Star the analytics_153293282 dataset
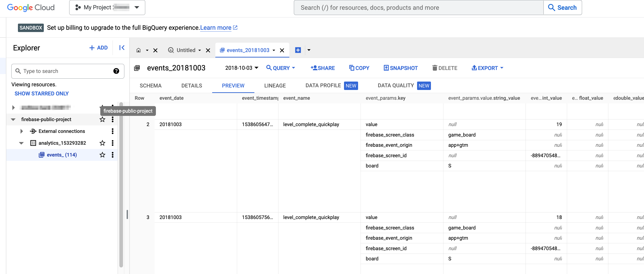 (102, 143)
